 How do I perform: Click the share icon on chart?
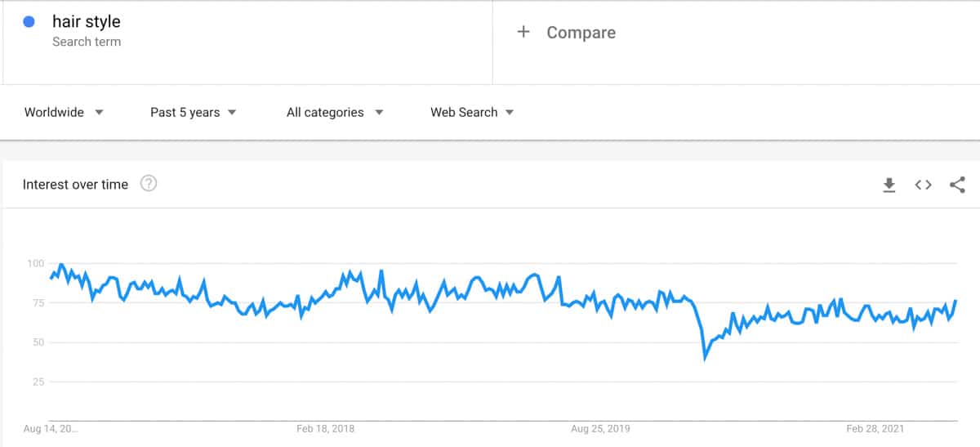coord(957,185)
